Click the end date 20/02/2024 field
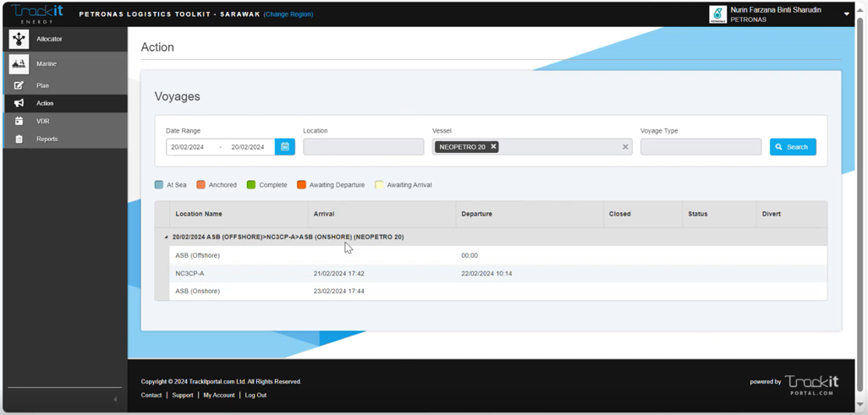868x415 pixels. [x=248, y=147]
